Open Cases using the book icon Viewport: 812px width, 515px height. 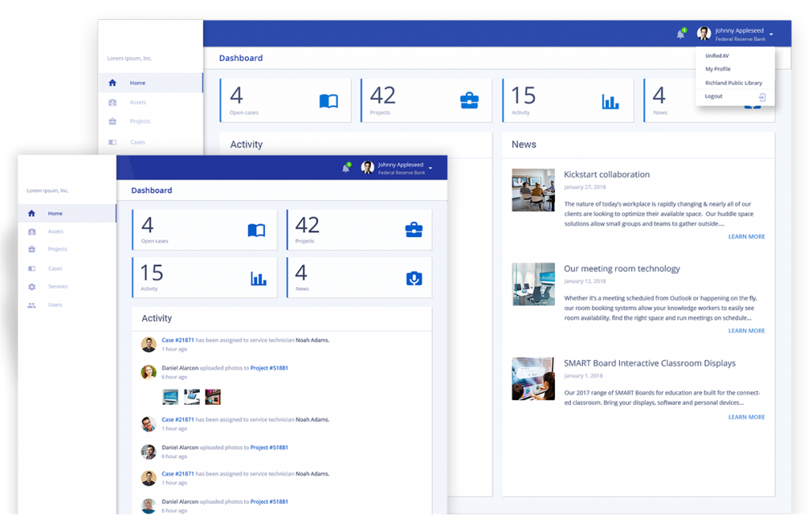coord(31,268)
